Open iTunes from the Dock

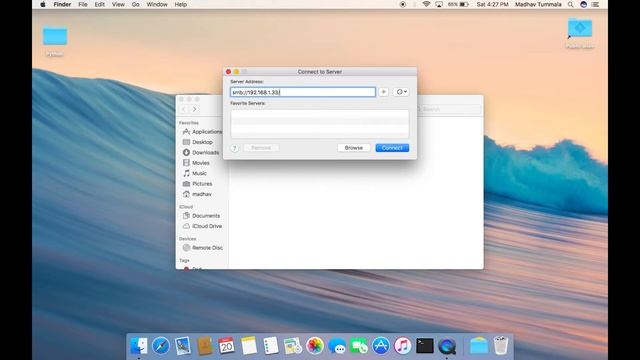[x=403, y=346]
